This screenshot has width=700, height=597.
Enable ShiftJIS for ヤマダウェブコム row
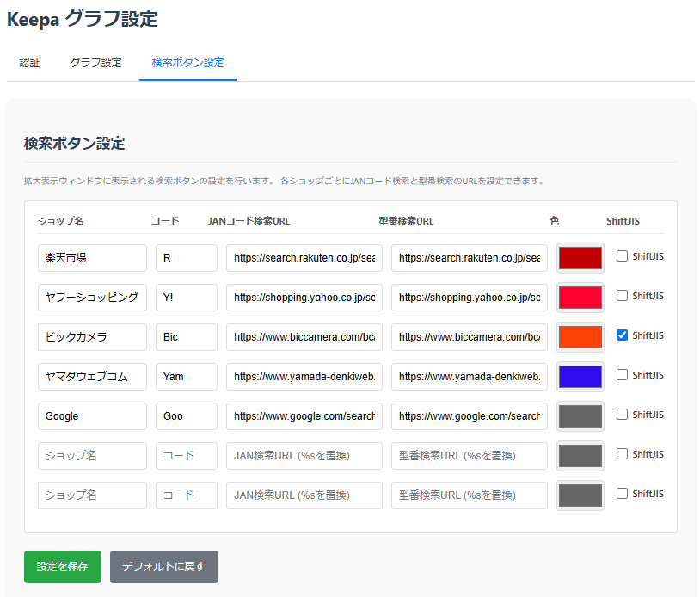tap(622, 375)
